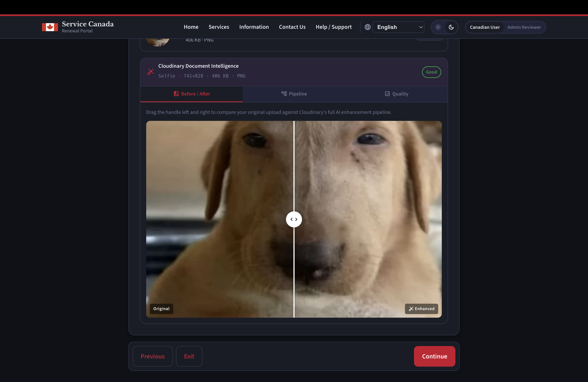Switch to dark mode moon icon
Image resolution: width=588 pixels, height=382 pixels.
[x=451, y=27]
